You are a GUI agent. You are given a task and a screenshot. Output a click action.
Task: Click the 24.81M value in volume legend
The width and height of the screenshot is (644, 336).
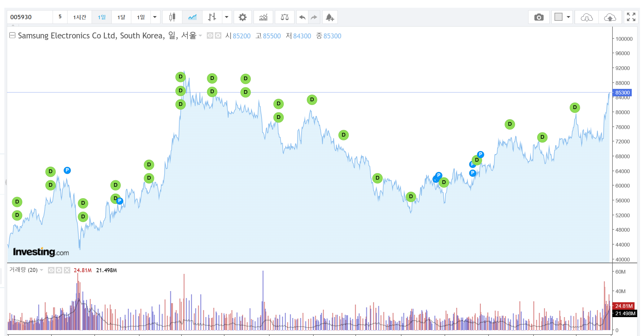[83, 270]
